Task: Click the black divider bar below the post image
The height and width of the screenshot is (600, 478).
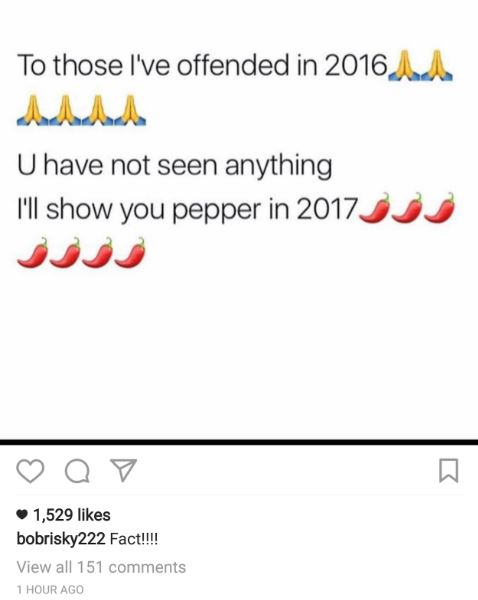Action: click(x=239, y=442)
